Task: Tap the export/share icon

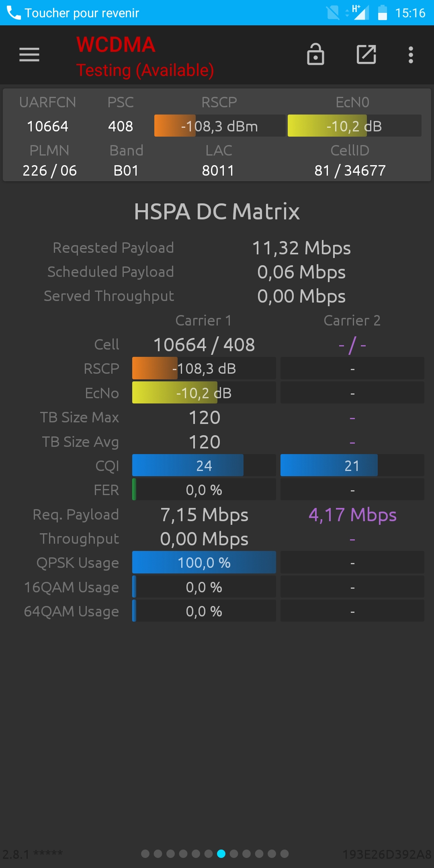Action: point(366,54)
